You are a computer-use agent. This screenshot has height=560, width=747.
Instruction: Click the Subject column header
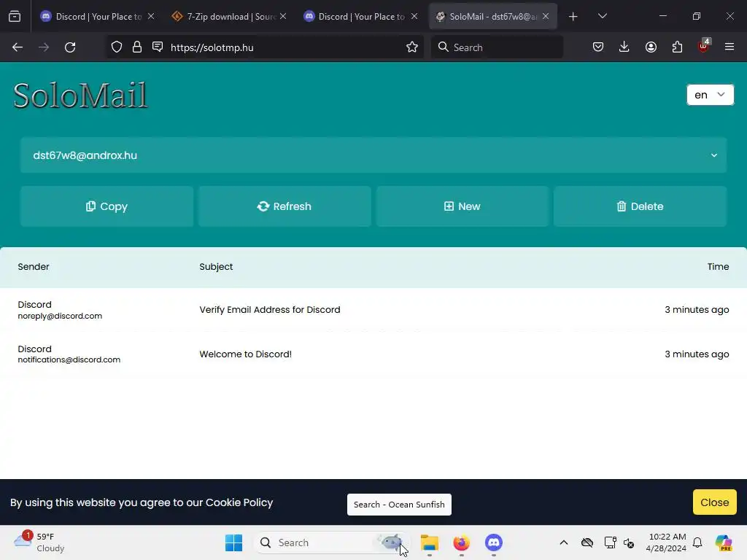(216, 267)
